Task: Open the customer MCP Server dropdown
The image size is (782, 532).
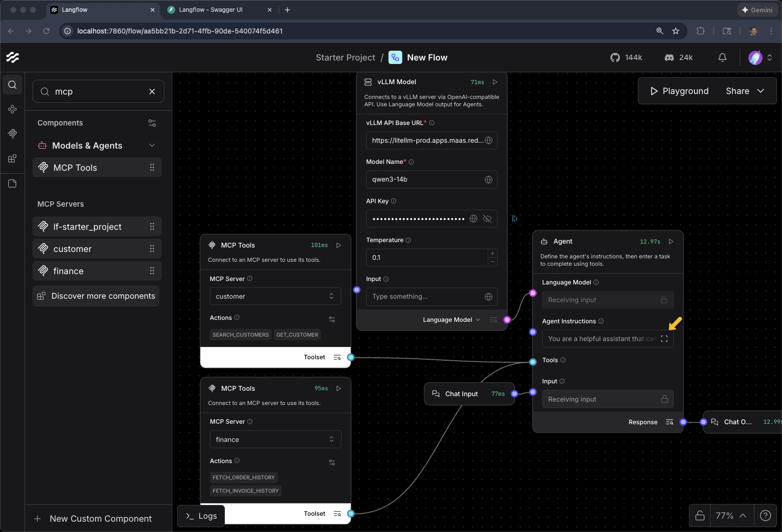Action: [x=275, y=296]
